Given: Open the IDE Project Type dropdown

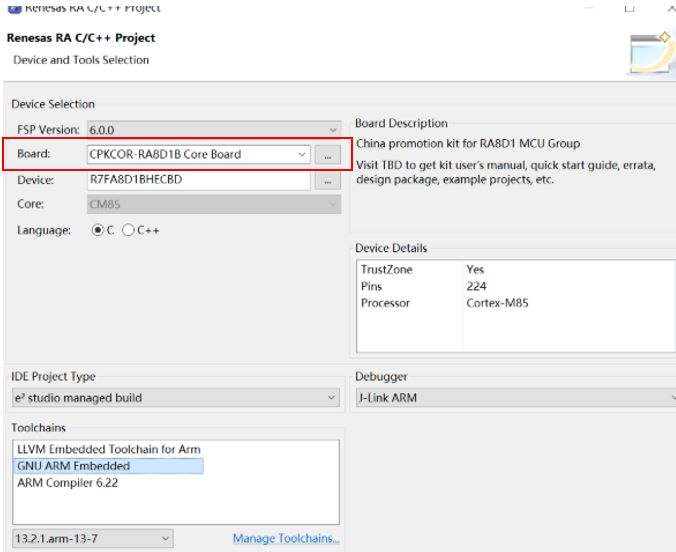Looking at the screenshot, I should tap(176, 398).
